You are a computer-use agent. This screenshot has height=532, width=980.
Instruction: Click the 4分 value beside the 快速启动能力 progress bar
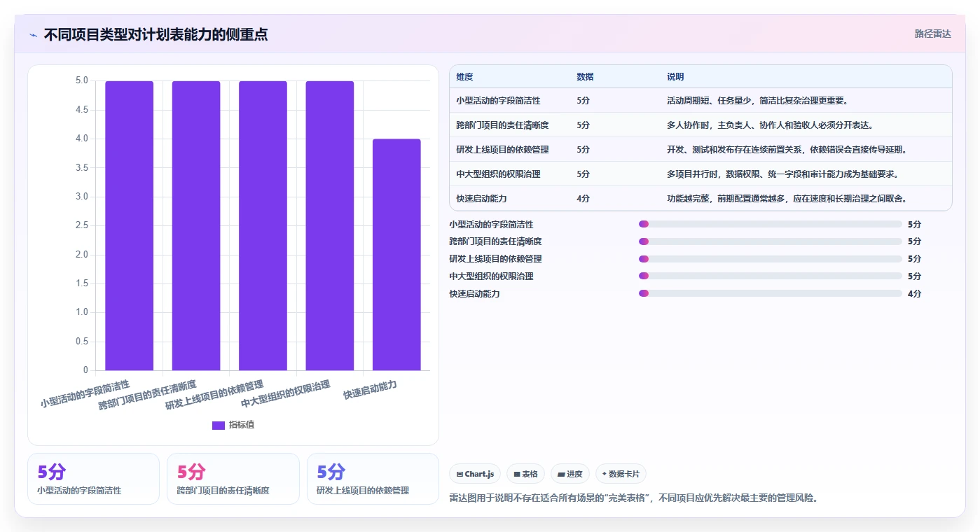914,294
